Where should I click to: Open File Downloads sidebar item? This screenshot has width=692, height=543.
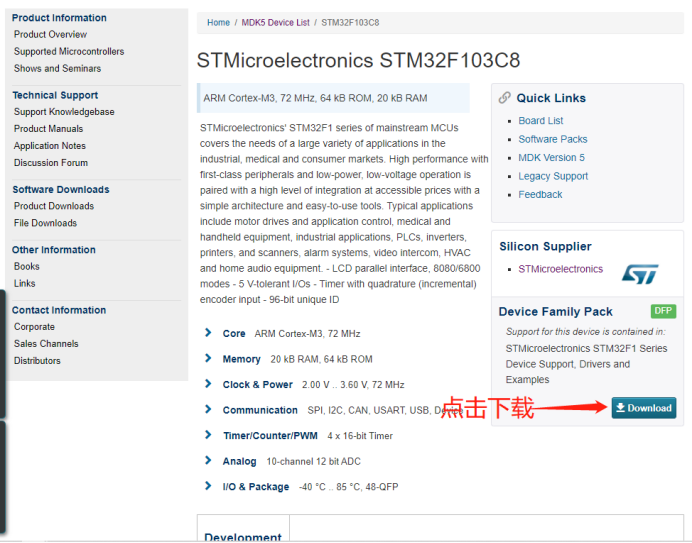point(45,223)
